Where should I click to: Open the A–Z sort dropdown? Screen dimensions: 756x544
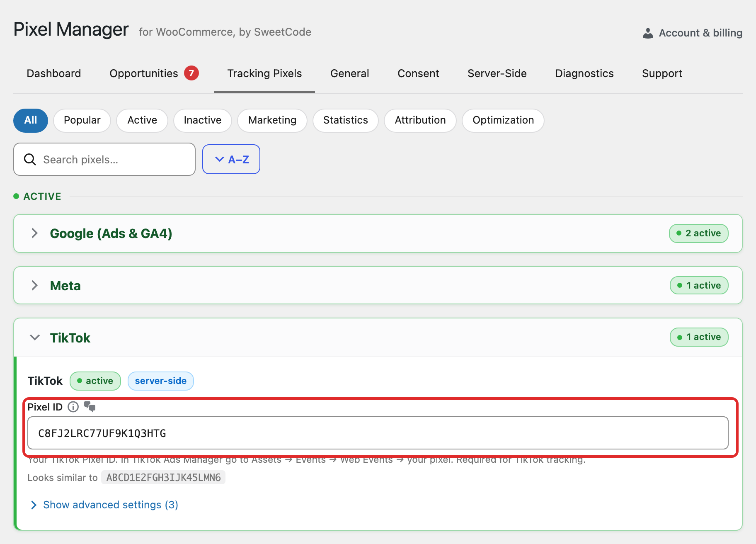(x=231, y=159)
